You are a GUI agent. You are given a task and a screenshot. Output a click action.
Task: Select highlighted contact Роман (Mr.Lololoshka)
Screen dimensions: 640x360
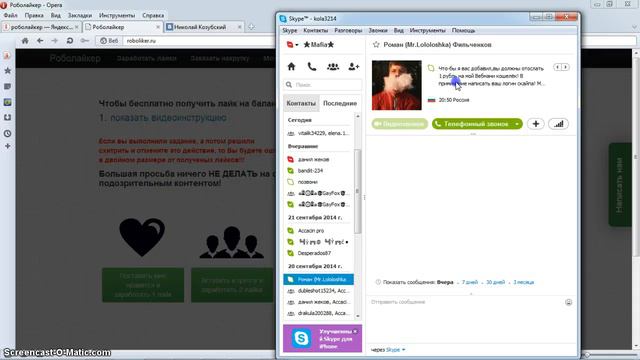pyautogui.click(x=318, y=280)
